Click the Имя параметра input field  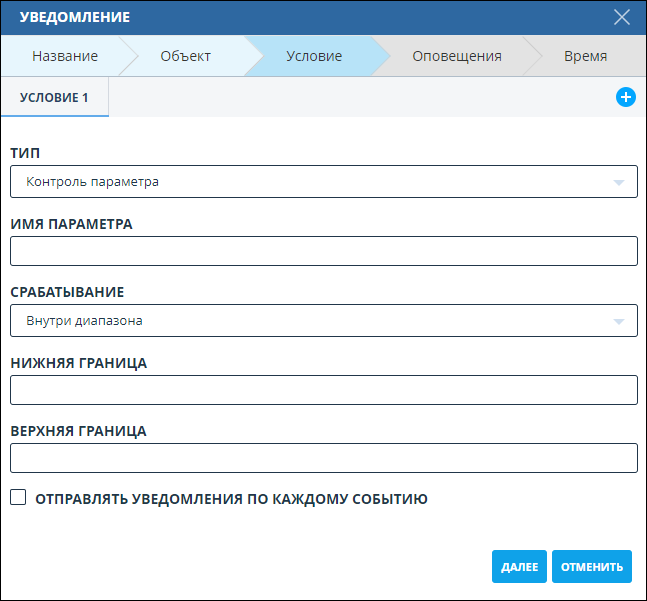pyautogui.click(x=324, y=251)
